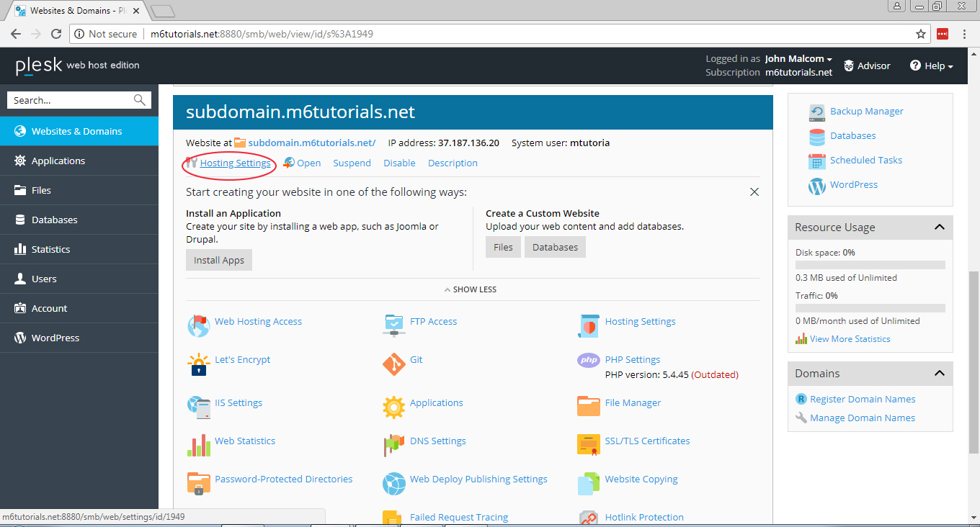Image resolution: width=980 pixels, height=527 pixels.
Task: Click the Plesk logo
Action: 39,66
